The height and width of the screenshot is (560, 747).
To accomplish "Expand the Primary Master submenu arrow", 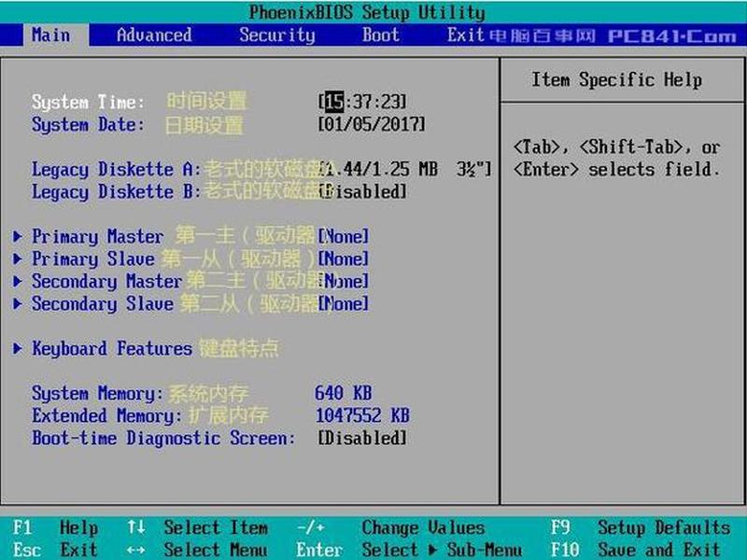I will tap(18, 236).
